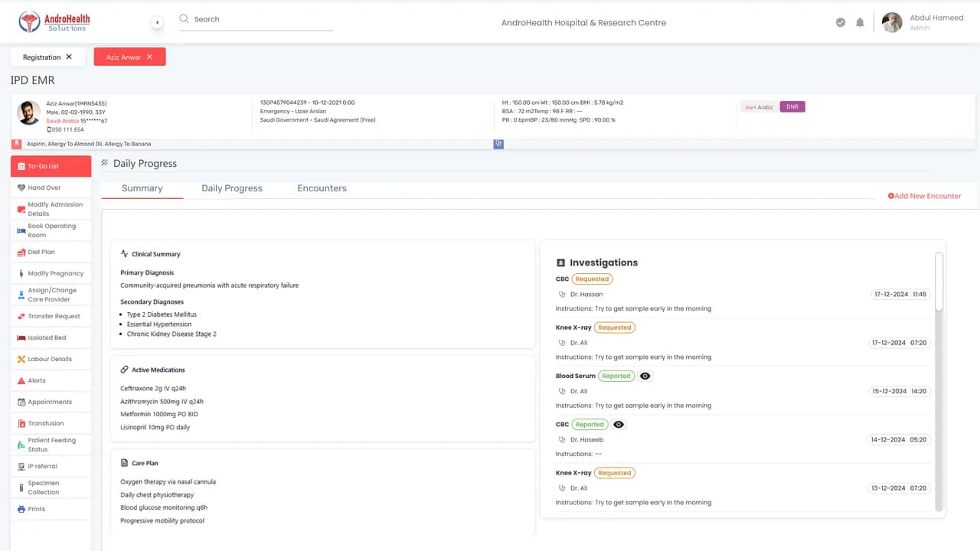
Task: Click Aziz Anwar's patient photo
Action: click(x=29, y=112)
